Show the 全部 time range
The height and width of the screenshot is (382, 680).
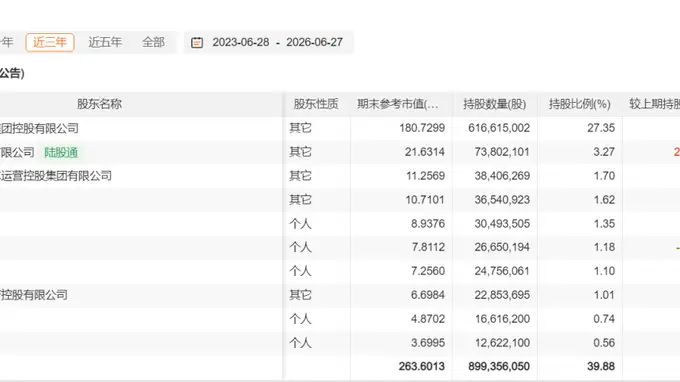tap(154, 42)
